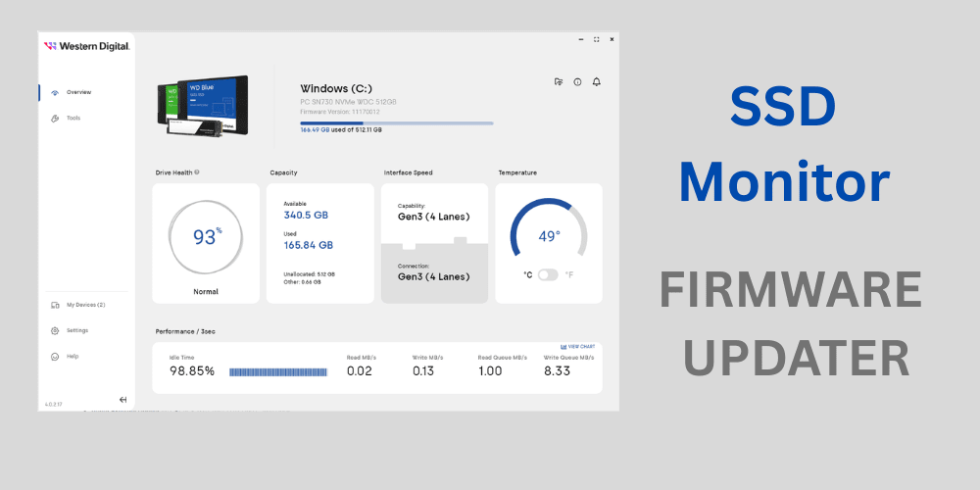The width and height of the screenshot is (980, 490).
Task: Click the Write Queue 8.33 value
Action: coord(557,371)
